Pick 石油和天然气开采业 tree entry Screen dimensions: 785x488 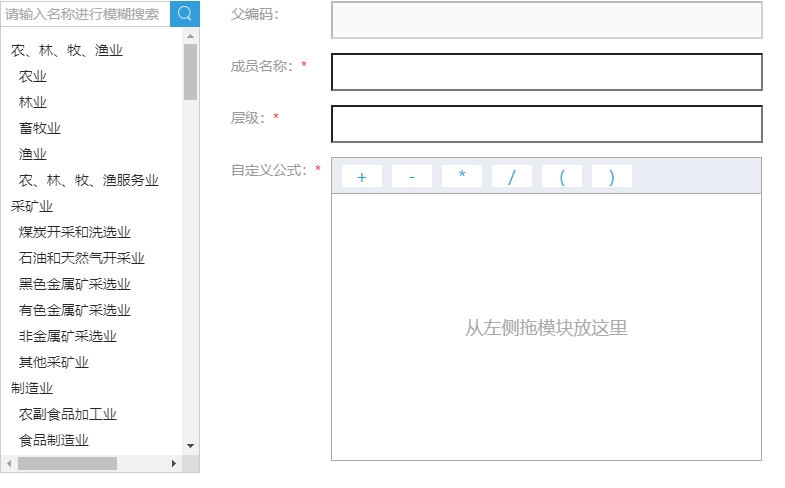click(x=82, y=258)
